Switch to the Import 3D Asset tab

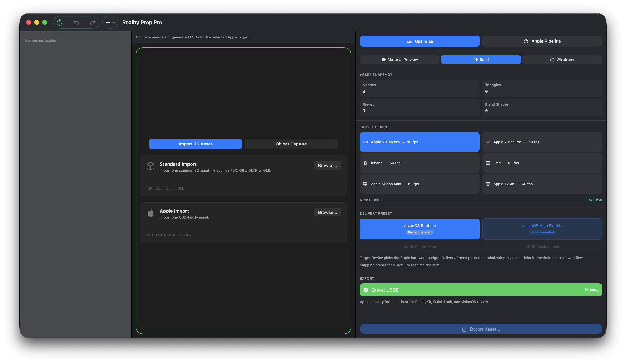click(195, 144)
